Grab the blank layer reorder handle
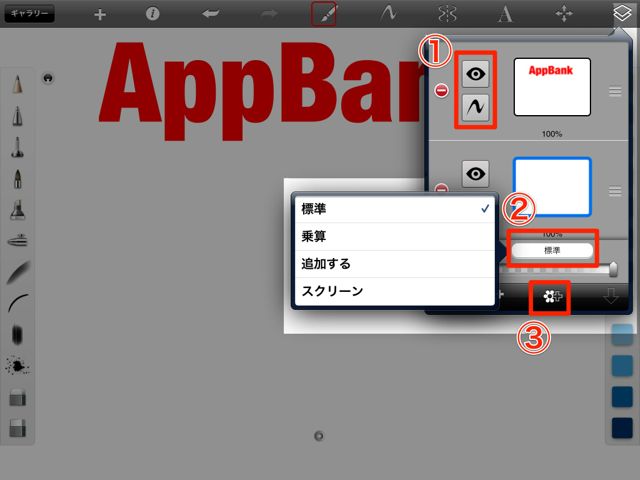640x480 pixels. pos(615,191)
